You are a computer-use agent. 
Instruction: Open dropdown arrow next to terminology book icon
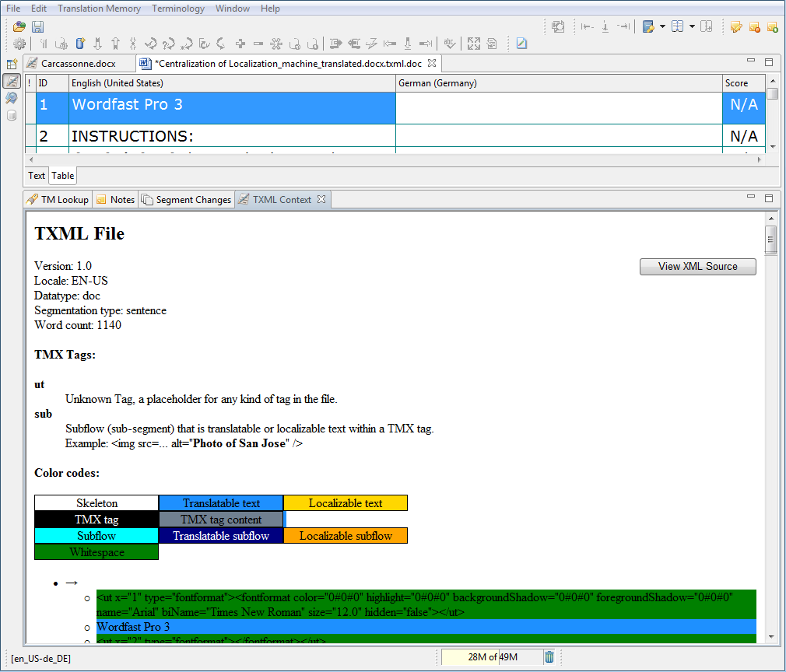pos(662,26)
